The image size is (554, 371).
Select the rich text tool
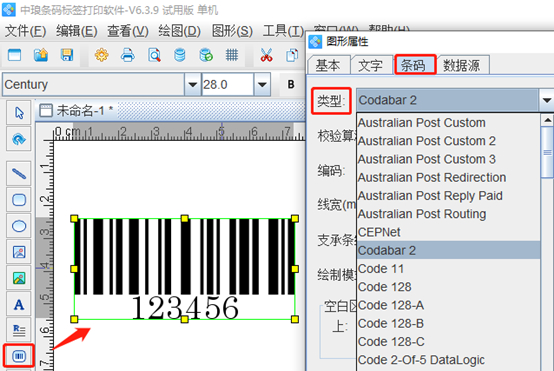(x=19, y=330)
